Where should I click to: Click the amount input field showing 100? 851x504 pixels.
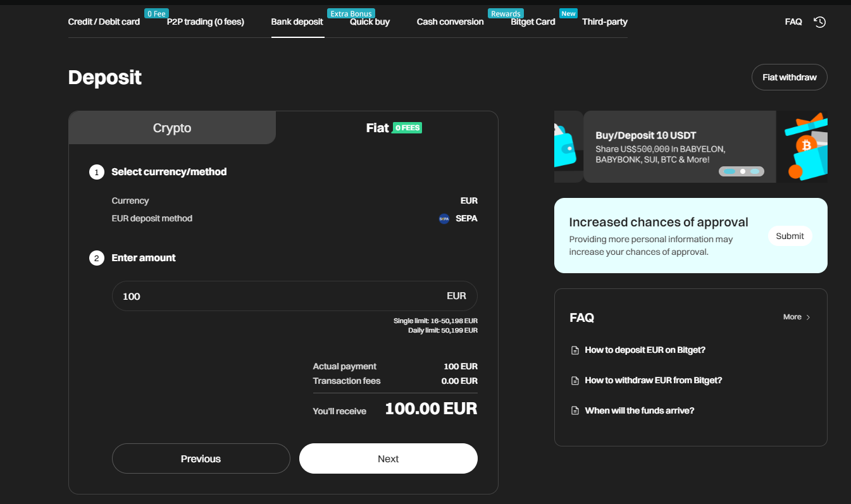(295, 296)
